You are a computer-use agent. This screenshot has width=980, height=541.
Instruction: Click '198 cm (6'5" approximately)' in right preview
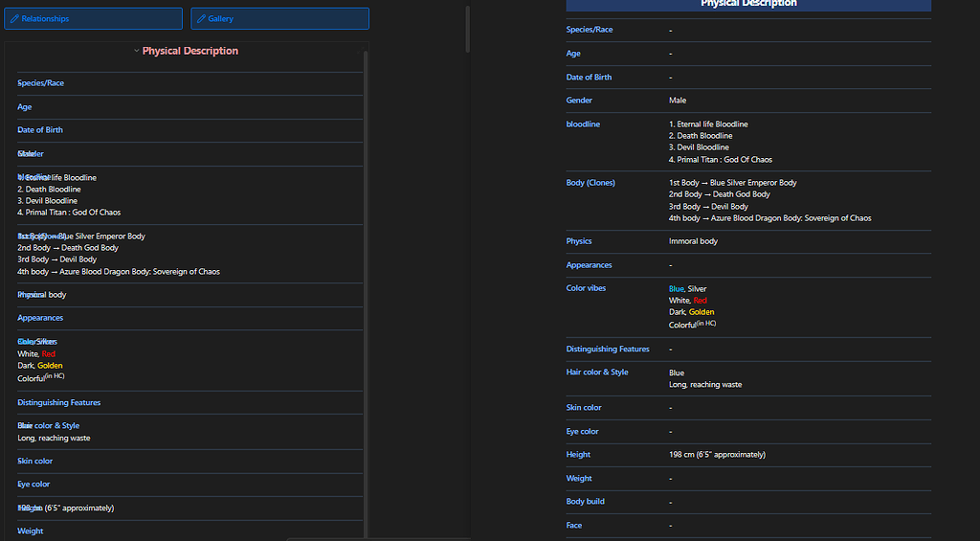717,455
